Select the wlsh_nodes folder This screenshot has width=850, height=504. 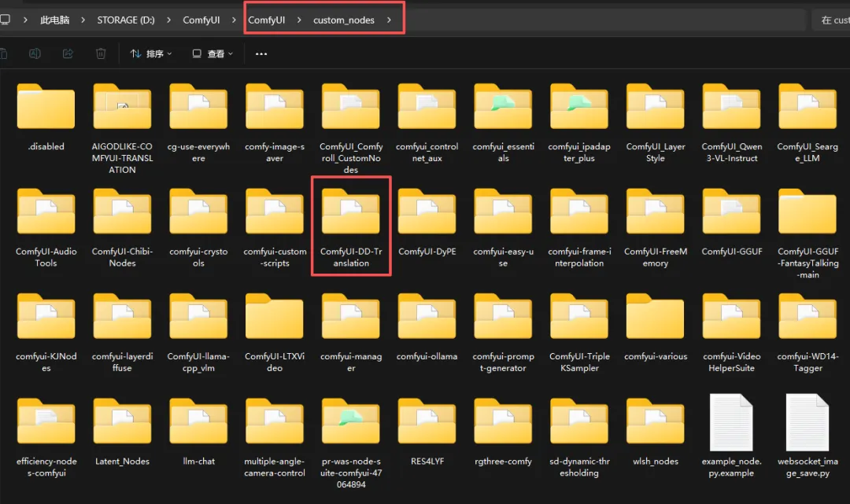click(656, 421)
